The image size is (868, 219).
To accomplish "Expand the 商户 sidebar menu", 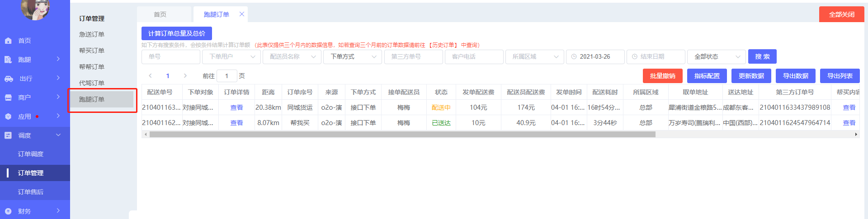I will pyautogui.click(x=58, y=97).
